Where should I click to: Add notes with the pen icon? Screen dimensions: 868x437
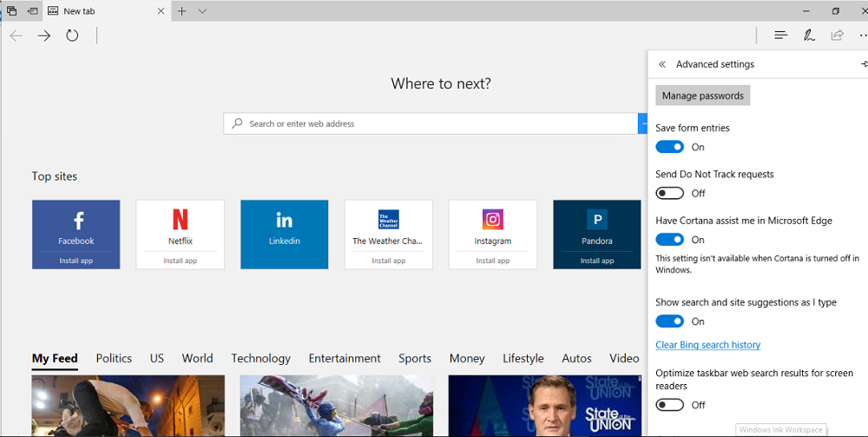pyautogui.click(x=809, y=36)
